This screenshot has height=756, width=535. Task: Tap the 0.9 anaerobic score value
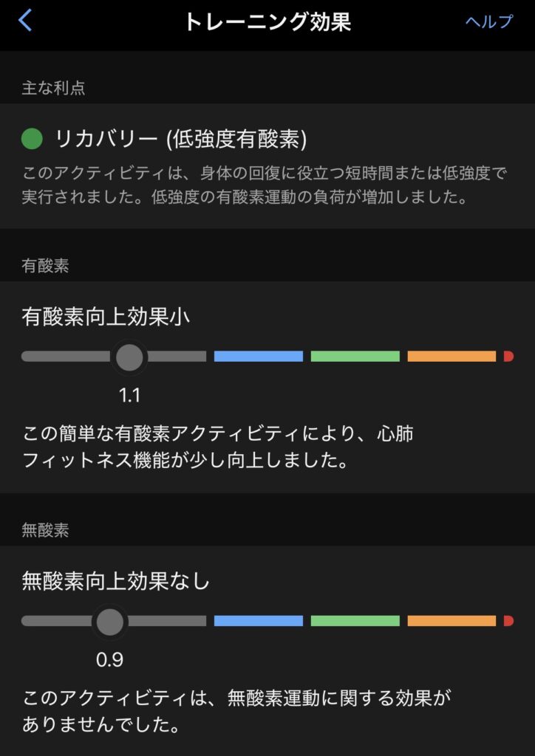pos(110,660)
